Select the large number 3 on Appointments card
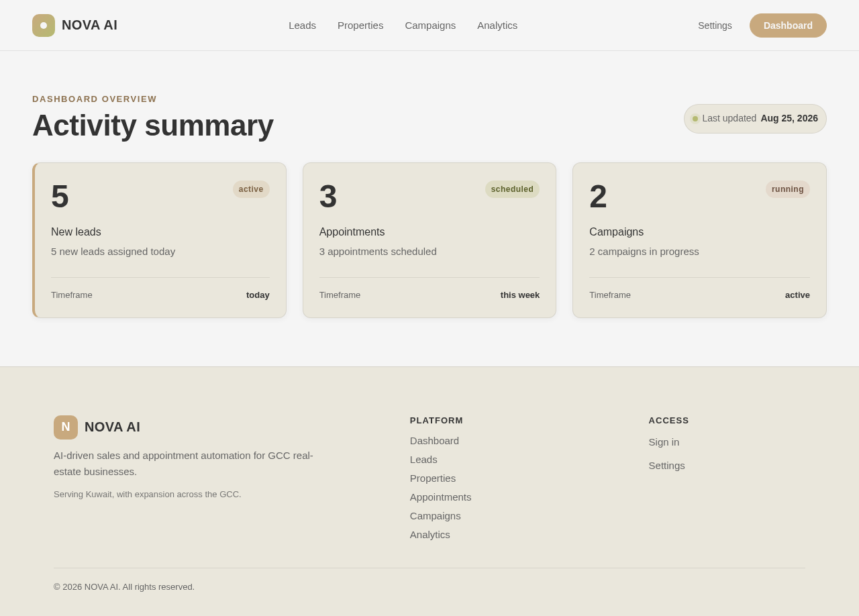 coord(328,197)
